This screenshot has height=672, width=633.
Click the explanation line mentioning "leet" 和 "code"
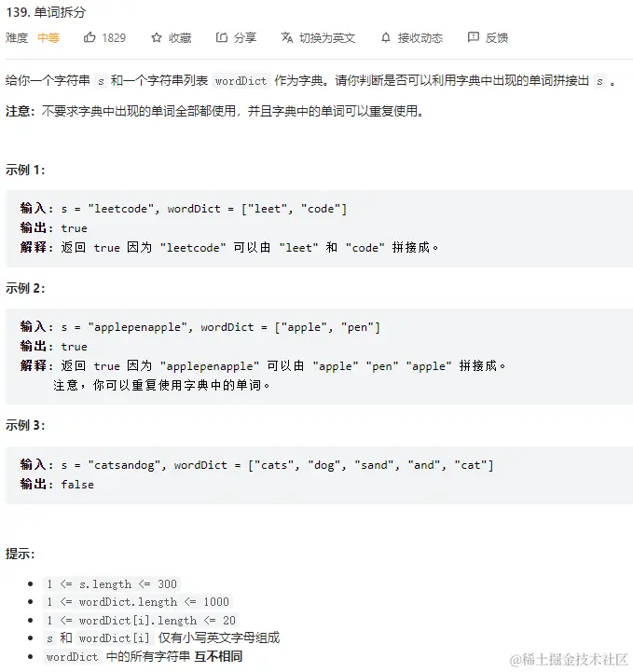tap(229, 248)
